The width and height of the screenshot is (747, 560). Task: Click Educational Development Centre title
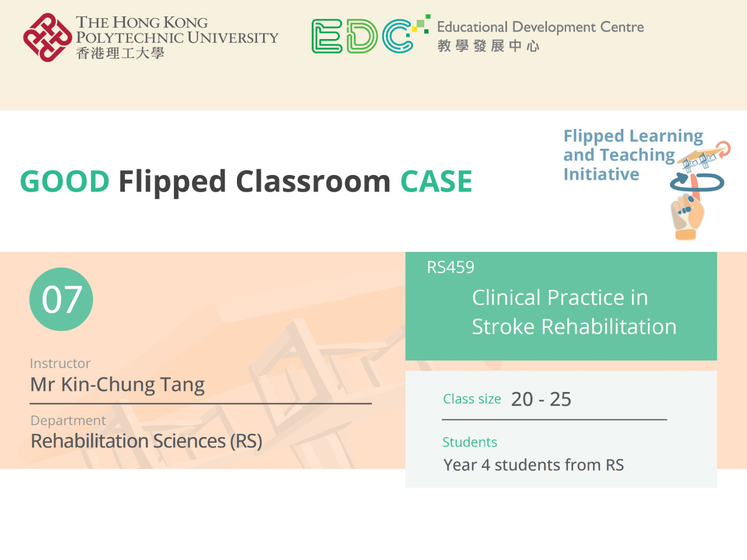(x=540, y=27)
